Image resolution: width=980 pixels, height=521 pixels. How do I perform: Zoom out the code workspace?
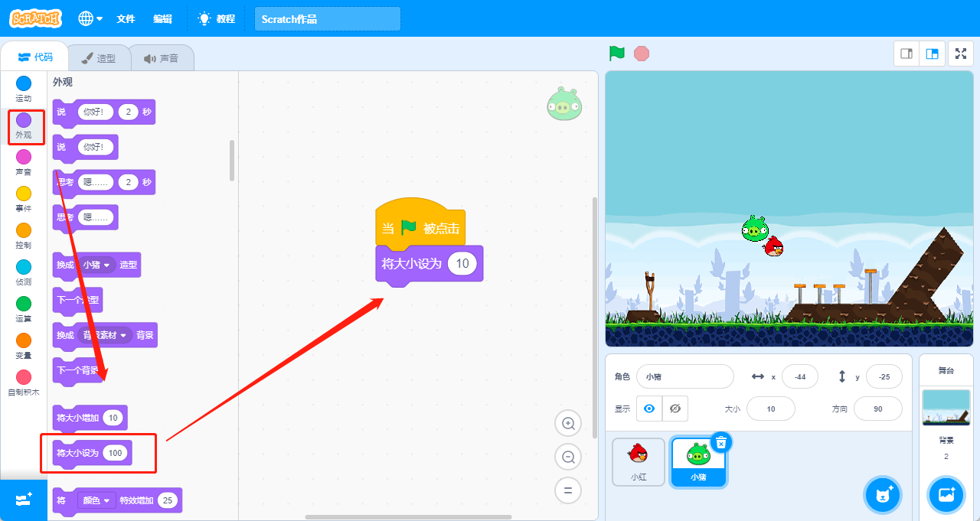pyautogui.click(x=568, y=457)
